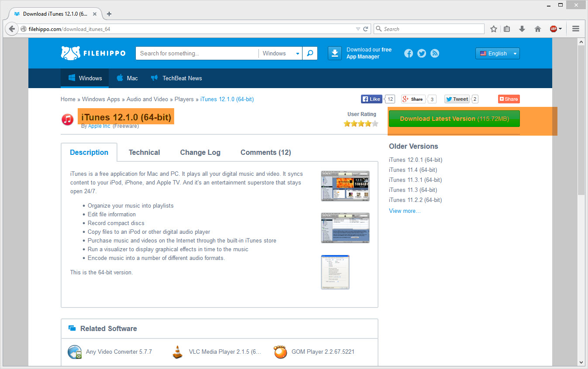588x369 pixels.
Task: Go to Home breadcrumb link
Action: coord(68,99)
